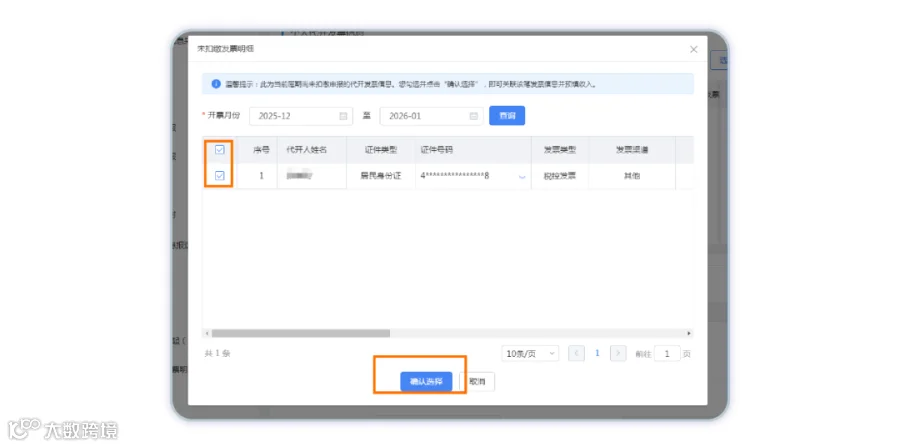
Task: Click the blue 查询 search button
Action: [507, 116]
